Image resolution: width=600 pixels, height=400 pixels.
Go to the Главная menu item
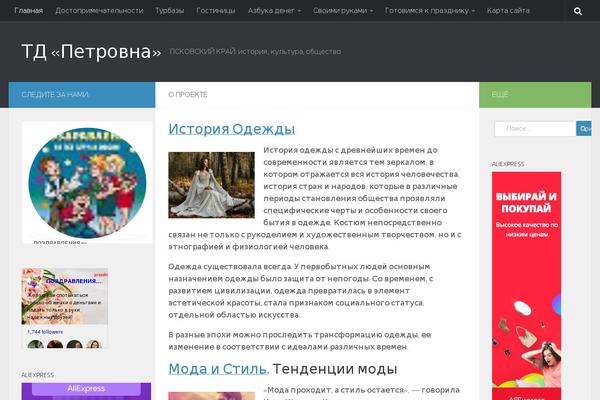29,11
